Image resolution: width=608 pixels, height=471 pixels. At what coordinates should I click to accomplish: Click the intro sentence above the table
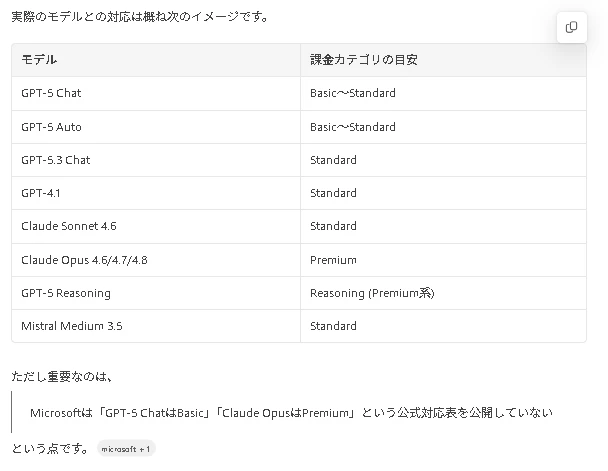coord(140,17)
